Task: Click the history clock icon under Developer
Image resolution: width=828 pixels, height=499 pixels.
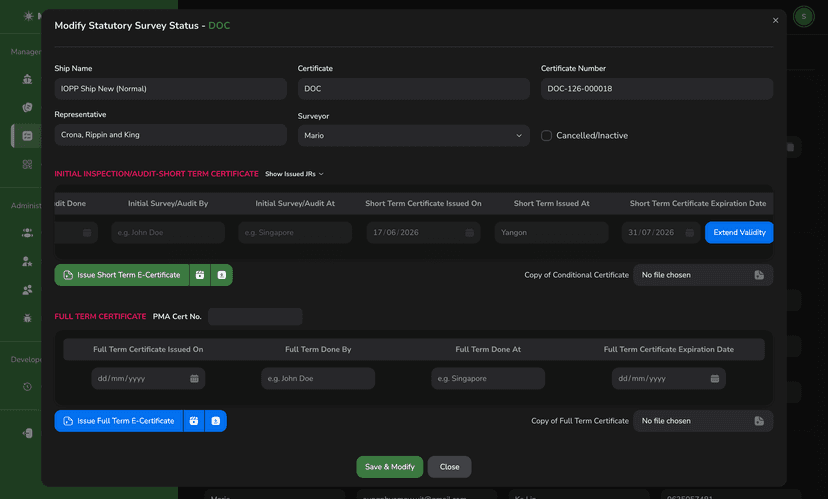Action: coord(27,387)
